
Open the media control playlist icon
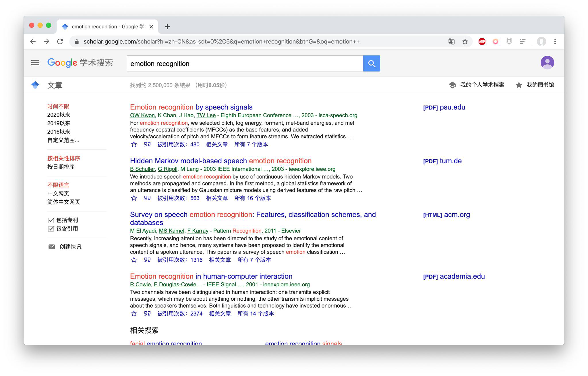(x=523, y=41)
